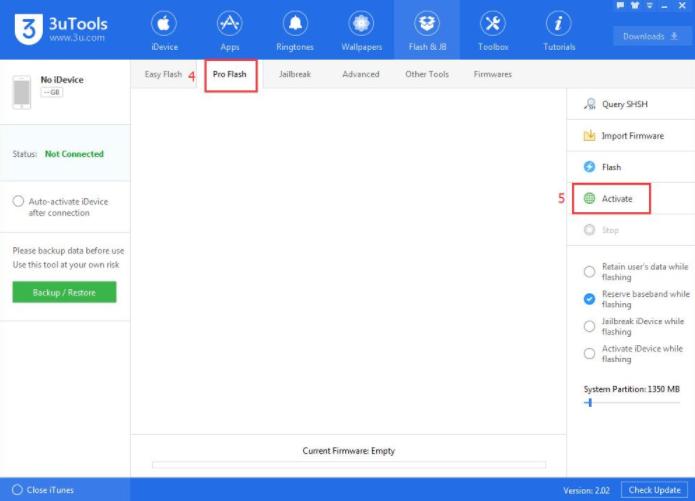Open the Tutorials section
The width and height of the screenshot is (695, 501).
559,30
